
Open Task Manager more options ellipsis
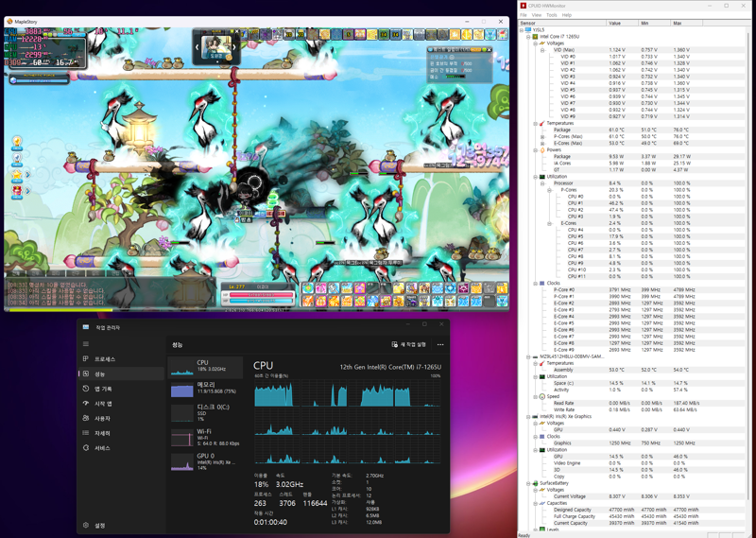click(440, 344)
